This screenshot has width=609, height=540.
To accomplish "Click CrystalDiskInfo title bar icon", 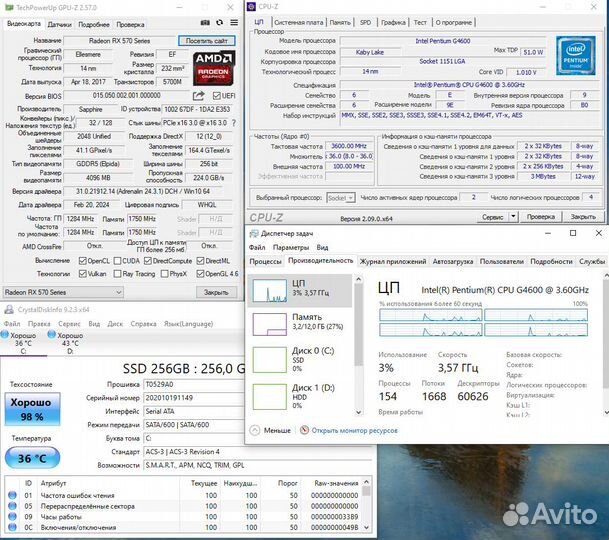I will point(9,310).
